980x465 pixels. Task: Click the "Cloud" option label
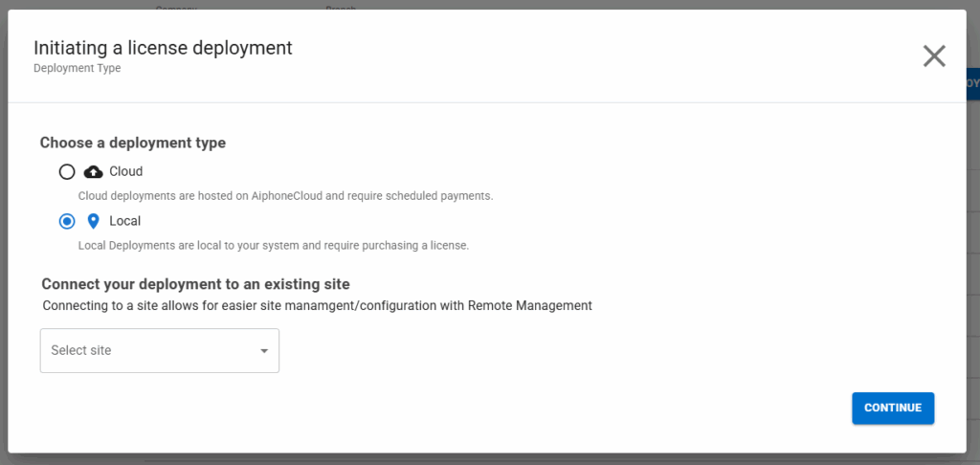point(125,172)
